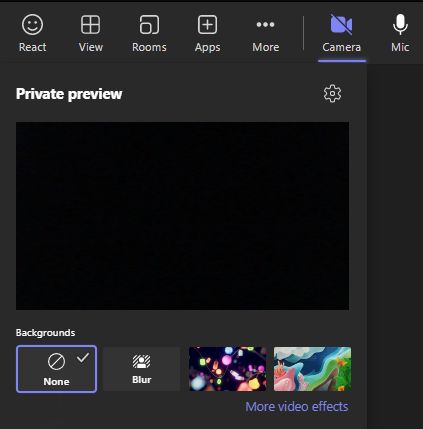The image size is (423, 429).
Task: Open the More actions menu
Action: click(266, 33)
